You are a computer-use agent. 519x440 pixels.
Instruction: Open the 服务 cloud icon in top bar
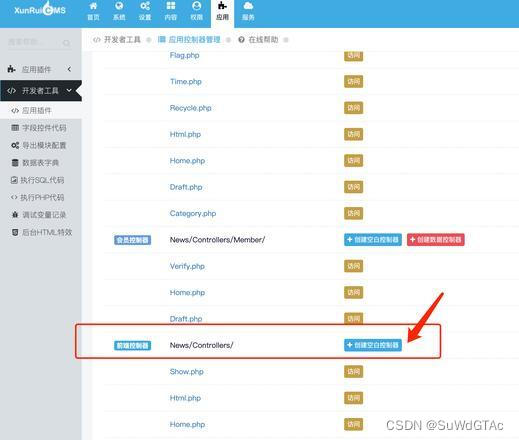(248, 11)
